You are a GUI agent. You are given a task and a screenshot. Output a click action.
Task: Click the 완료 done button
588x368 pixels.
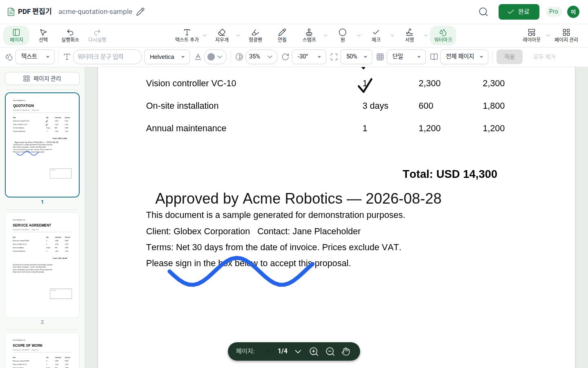tap(519, 12)
